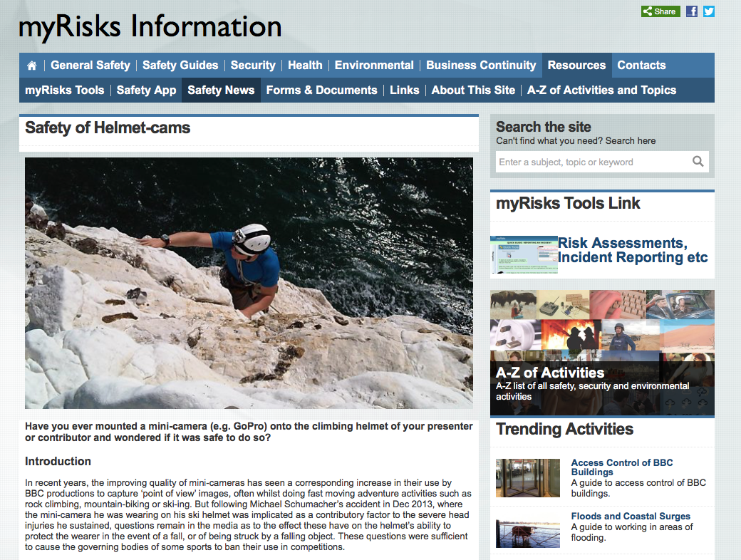
Task: Open the Risk Assessments thumbnail image
Action: 524,255
